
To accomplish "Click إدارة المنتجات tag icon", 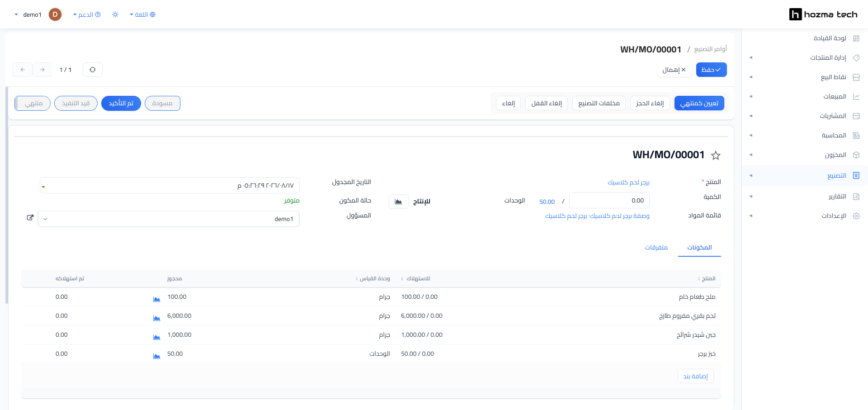I will [x=856, y=58].
